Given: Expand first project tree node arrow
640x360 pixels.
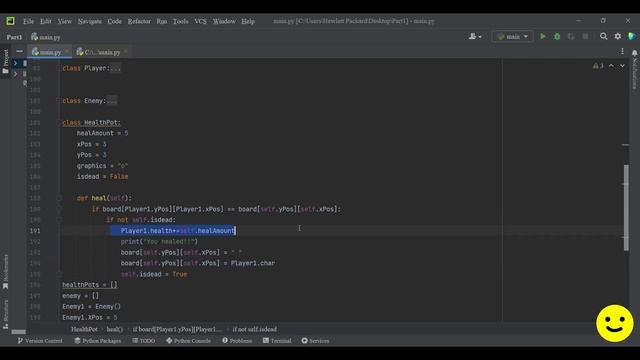Looking at the screenshot, I should 15,63.
